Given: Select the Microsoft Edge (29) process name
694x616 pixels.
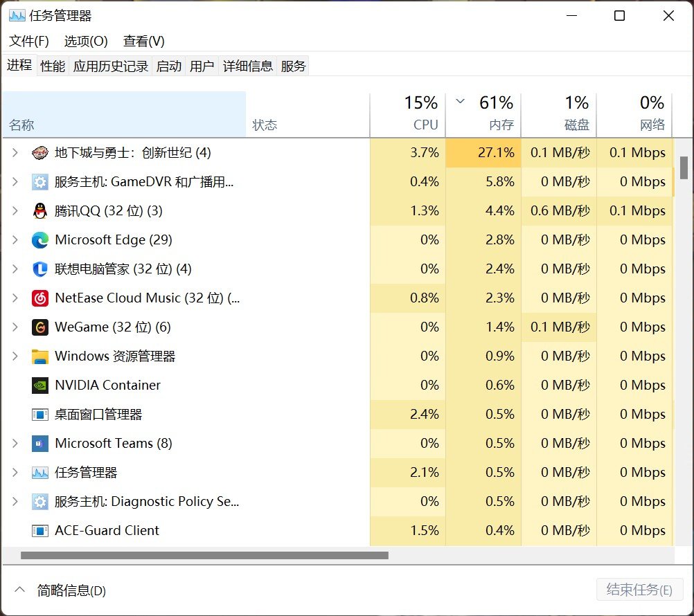Looking at the screenshot, I should [114, 240].
